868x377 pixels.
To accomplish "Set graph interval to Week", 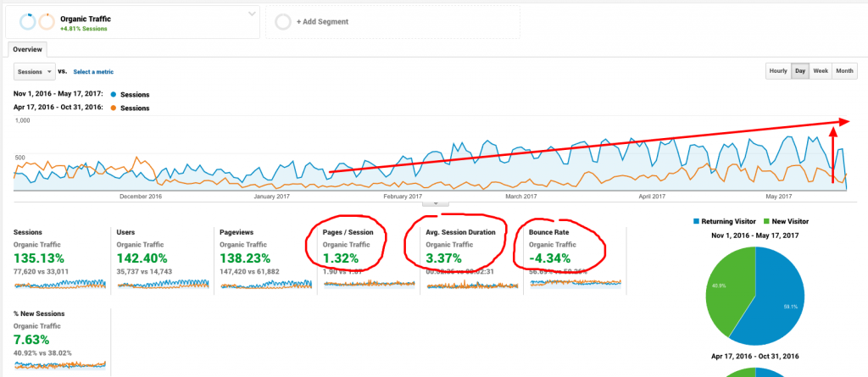I will click(821, 71).
